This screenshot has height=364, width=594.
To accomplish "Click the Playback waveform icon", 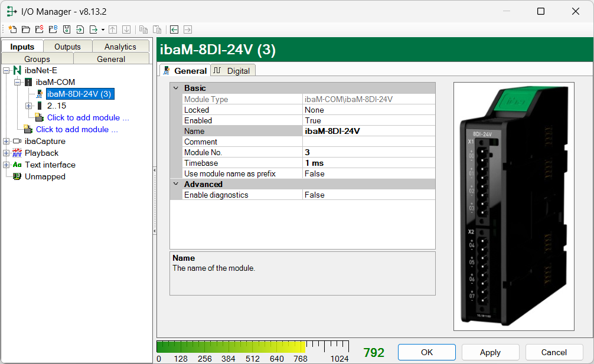I will (17, 153).
